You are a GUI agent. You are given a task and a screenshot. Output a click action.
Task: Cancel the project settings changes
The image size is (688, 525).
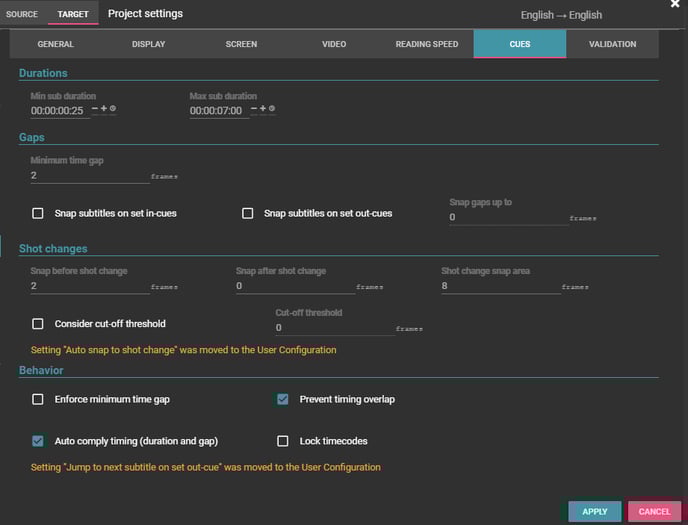pos(654,511)
